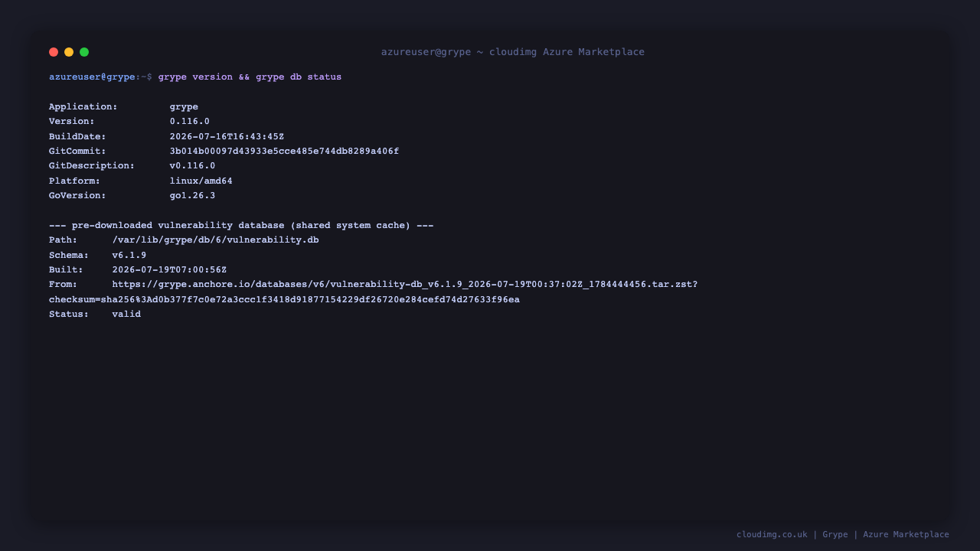Click the version value '0.116.0'

pyautogui.click(x=190, y=122)
